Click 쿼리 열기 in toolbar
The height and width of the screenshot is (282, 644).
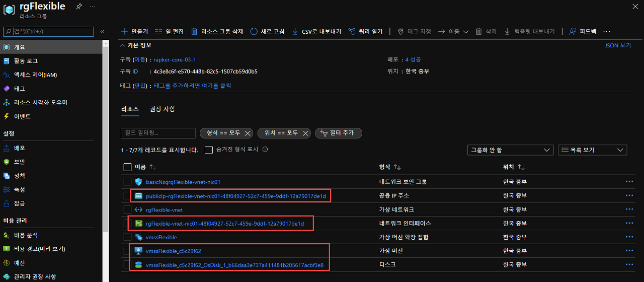tap(365, 31)
